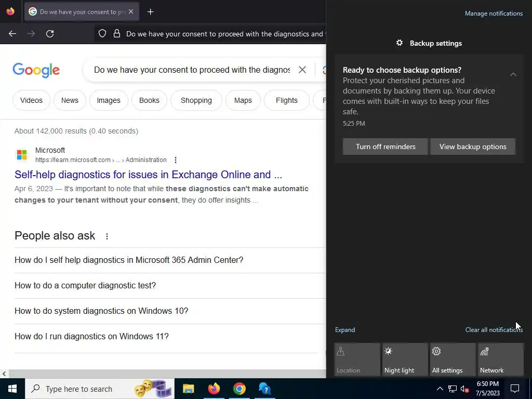Toggle Location quick action

point(357,360)
